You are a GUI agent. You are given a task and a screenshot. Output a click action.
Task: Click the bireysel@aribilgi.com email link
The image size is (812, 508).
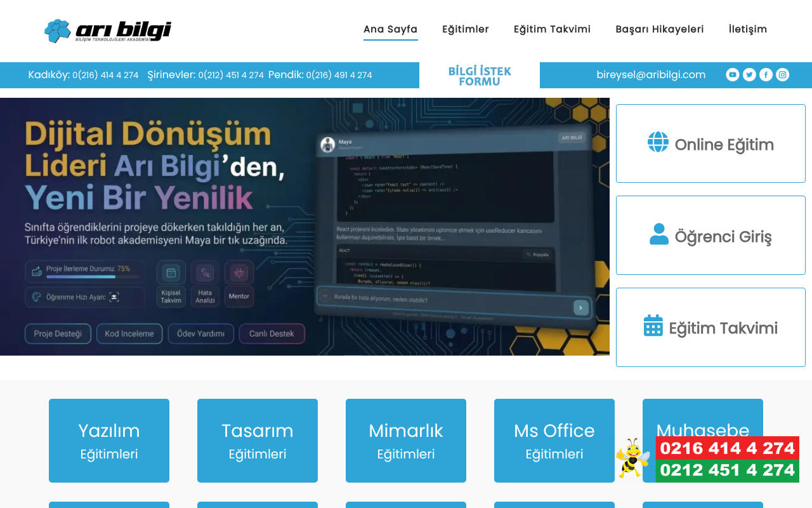pos(651,75)
